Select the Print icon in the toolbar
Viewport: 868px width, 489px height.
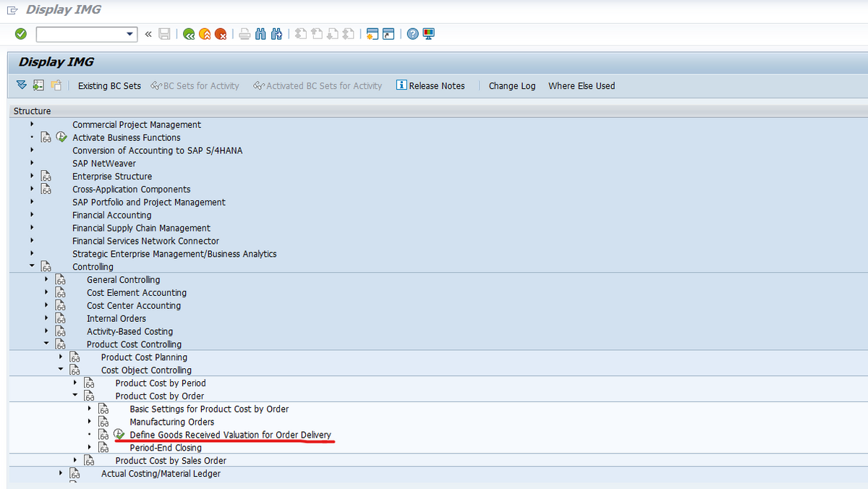pyautogui.click(x=244, y=34)
